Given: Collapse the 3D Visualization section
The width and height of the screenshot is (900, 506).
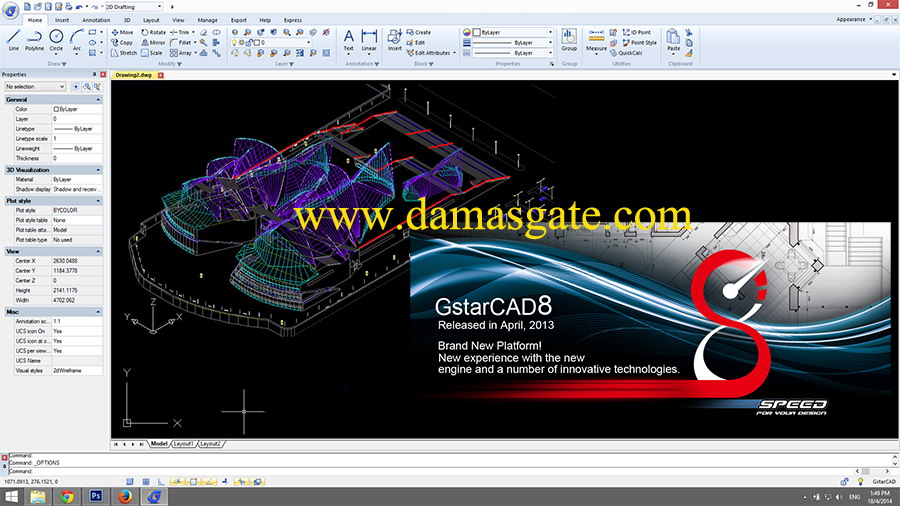Looking at the screenshot, I should [x=98, y=170].
